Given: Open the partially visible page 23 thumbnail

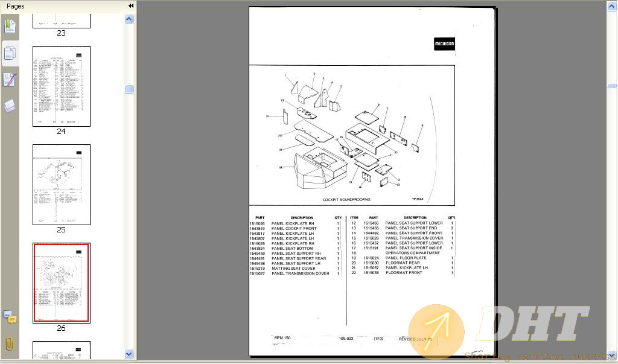Looking at the screenshot, I should 62,21.
